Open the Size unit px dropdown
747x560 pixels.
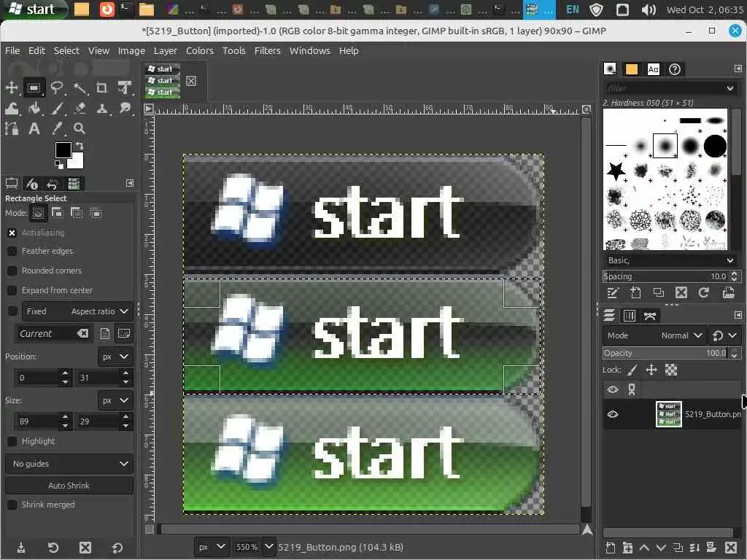(x=115, y=400)
